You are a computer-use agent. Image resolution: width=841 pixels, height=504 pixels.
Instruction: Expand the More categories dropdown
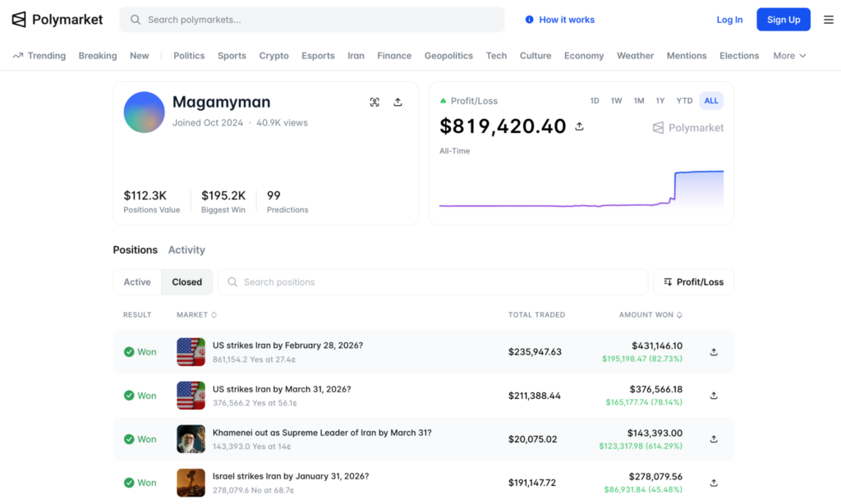(x=789, y=56)
